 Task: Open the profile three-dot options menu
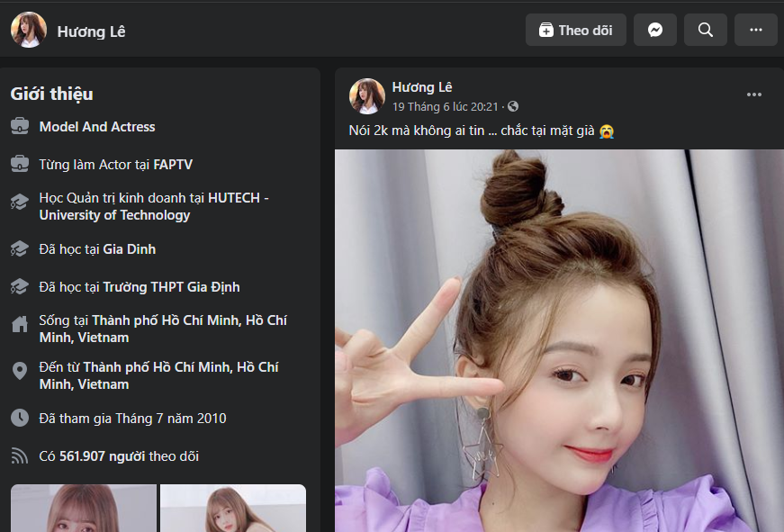[755, 30]
